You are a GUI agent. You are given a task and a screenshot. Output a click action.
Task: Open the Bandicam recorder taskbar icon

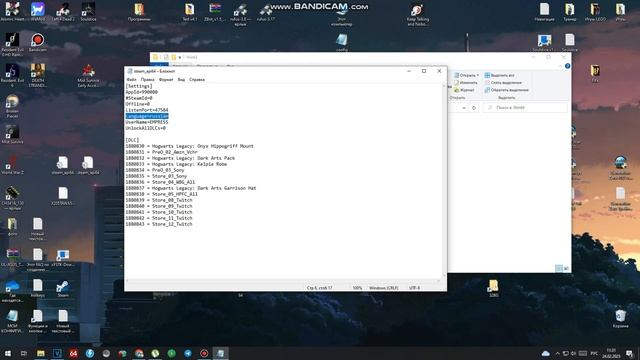204,353
